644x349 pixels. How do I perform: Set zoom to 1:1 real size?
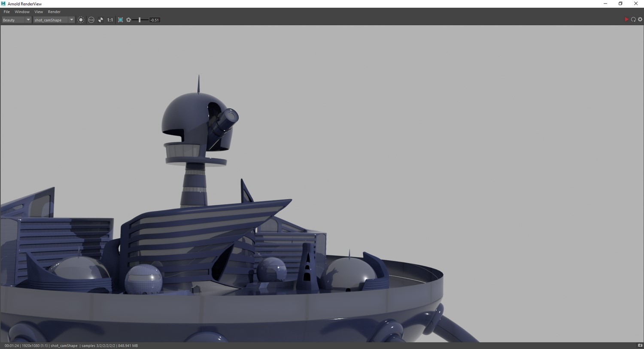pos(110,20)
